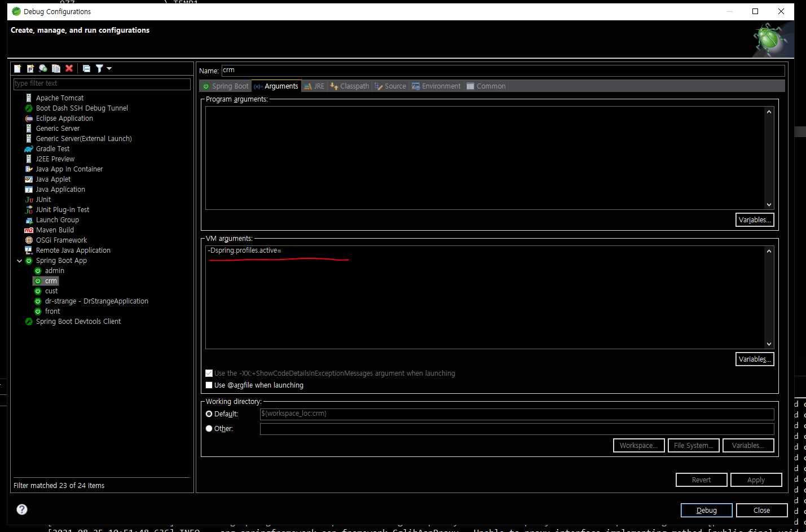The height and width of the screenshot is (532, 806).
Task: Select the J2EE Preview entry
Action: [55, 159]
